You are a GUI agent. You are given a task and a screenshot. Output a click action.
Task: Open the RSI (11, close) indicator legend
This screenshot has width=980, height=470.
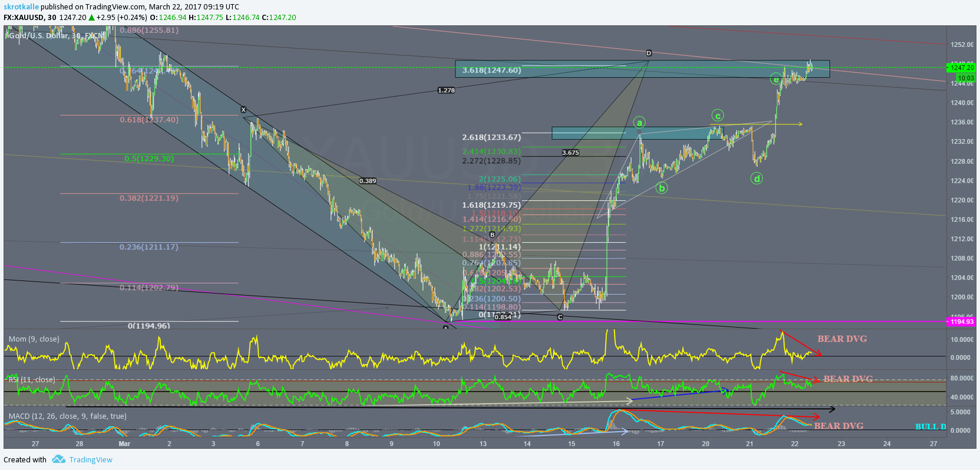pyautogui.click(x=32, y=379)
